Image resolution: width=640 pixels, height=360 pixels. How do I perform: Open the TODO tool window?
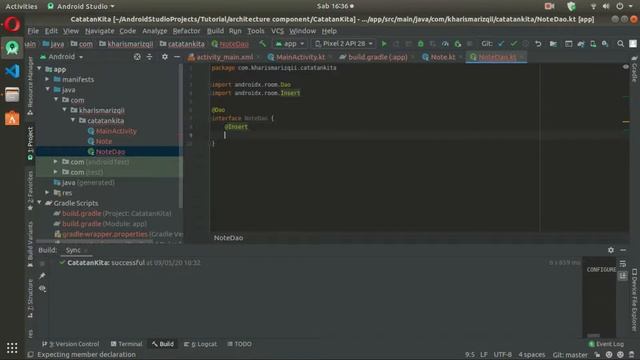coord(240,344)
